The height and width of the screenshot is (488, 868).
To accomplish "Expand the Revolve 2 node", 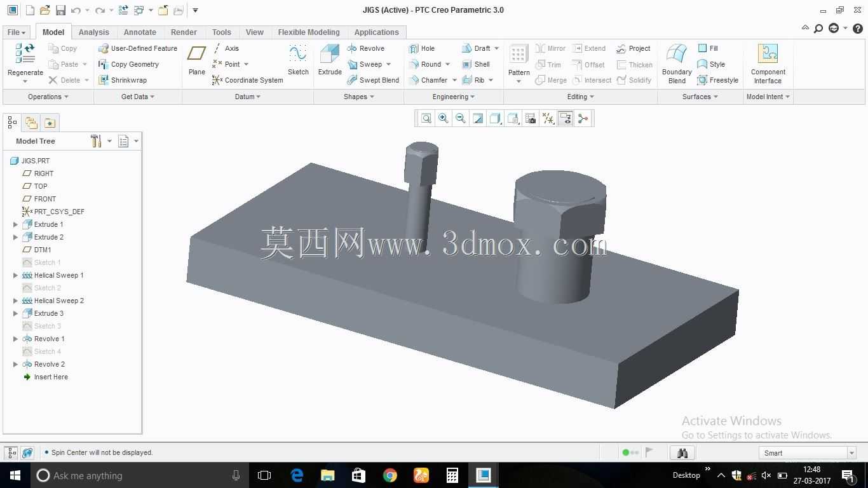I will tap(16, 364).
